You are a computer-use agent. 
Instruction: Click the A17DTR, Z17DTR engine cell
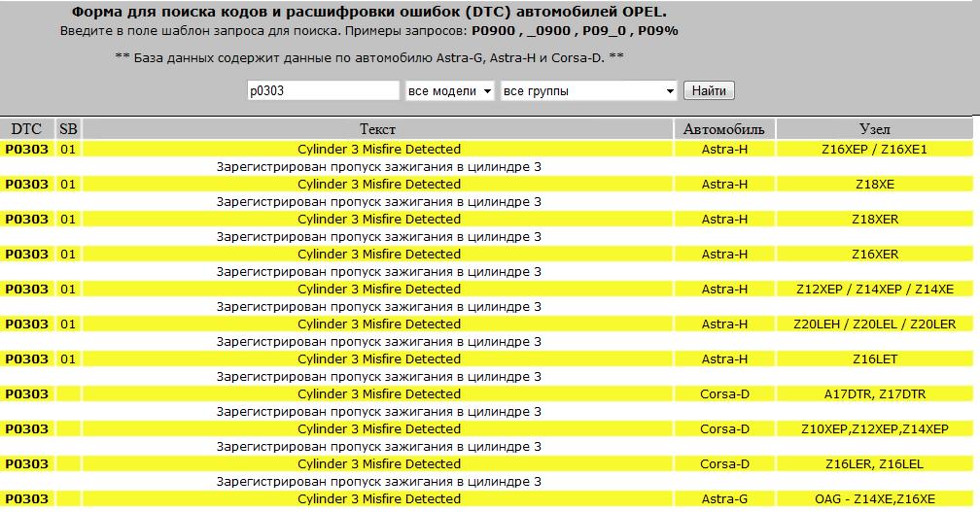[x=874, y=394]
